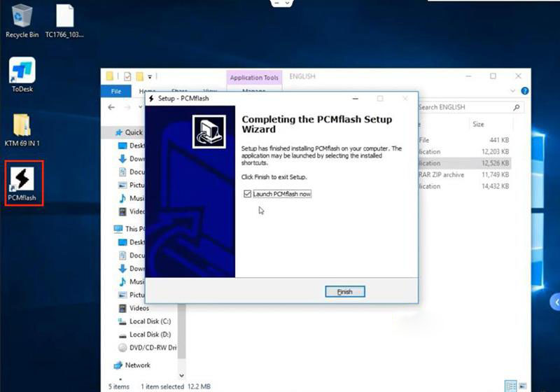Expand the Explorer ribbon chevron
Screen dimensions: 560x392
(x=513, y=91)
